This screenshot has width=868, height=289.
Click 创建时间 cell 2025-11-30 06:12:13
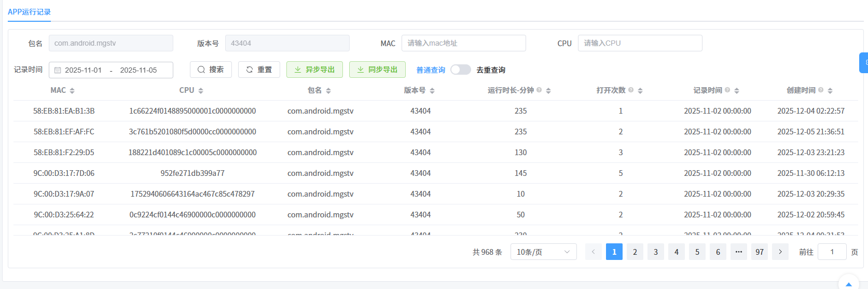(811, 173)
